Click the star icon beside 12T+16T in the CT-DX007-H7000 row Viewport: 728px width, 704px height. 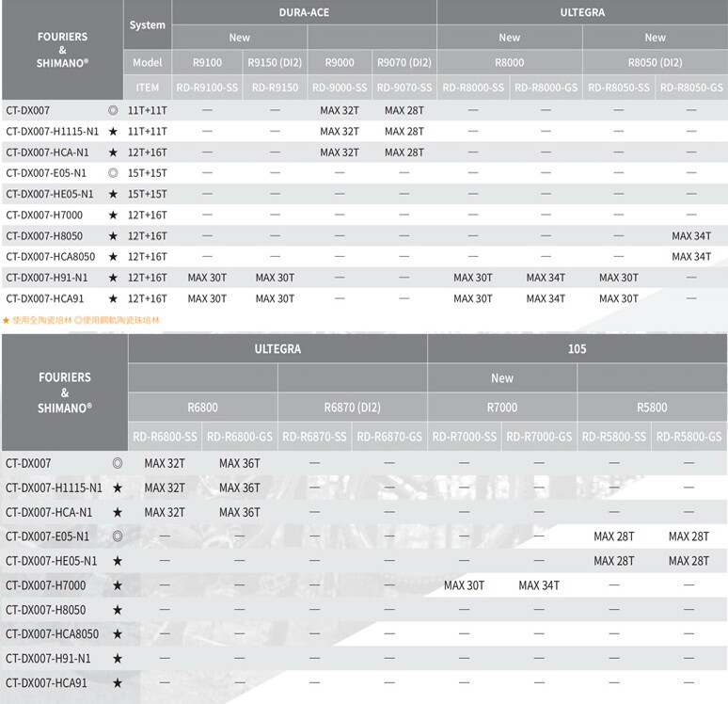pyautogui.click(x=113, y=216)
